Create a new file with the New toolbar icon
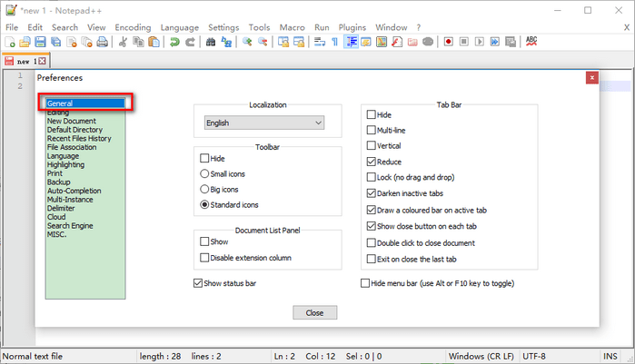 (10, 42)
